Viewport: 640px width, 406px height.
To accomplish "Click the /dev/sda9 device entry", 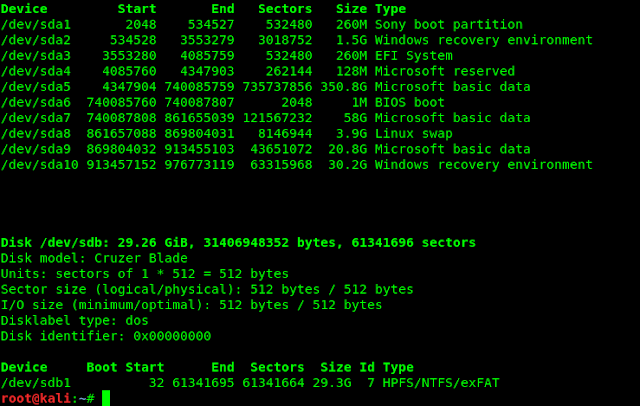I will (36, 149).
